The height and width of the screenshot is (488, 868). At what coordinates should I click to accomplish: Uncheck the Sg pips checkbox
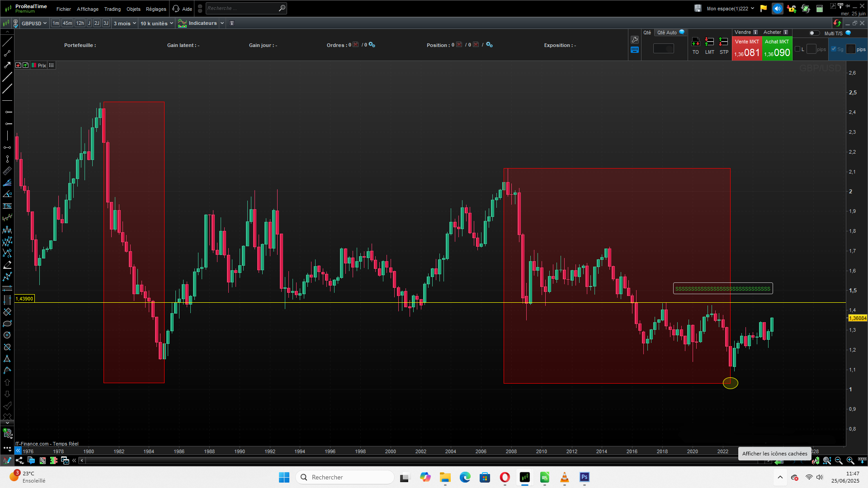pyautogui.click(x=834, y=49)
